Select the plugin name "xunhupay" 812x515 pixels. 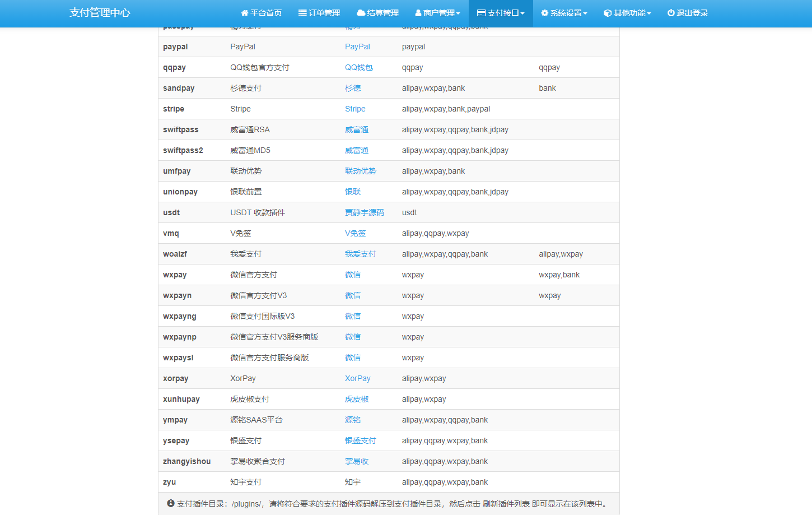[181, 399]
